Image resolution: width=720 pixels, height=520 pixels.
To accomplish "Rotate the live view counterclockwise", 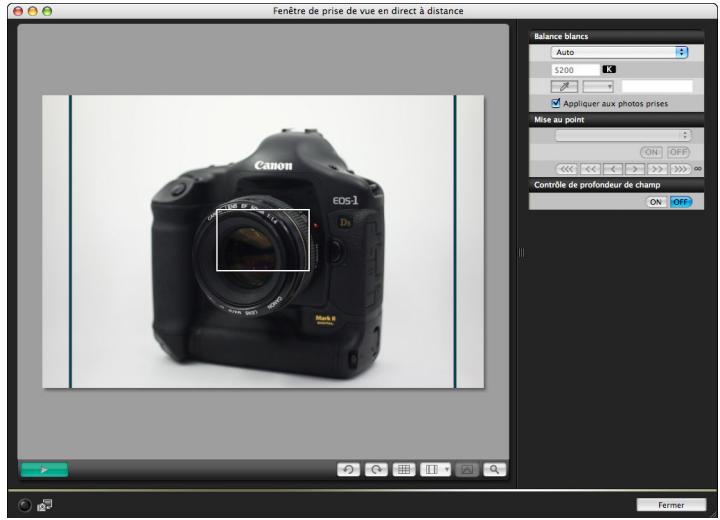I will 349,469.
